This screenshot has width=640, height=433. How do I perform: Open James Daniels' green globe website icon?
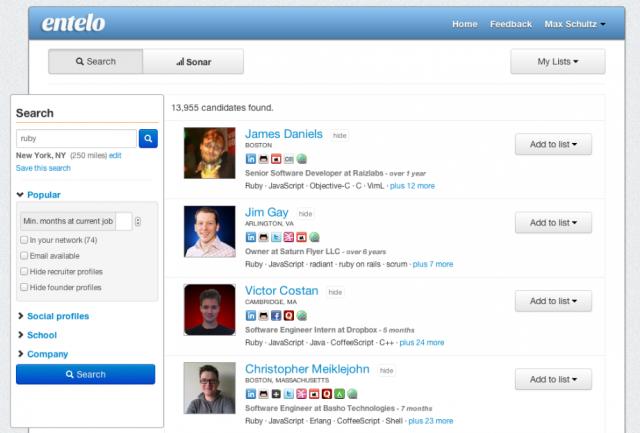coord(302,159)
